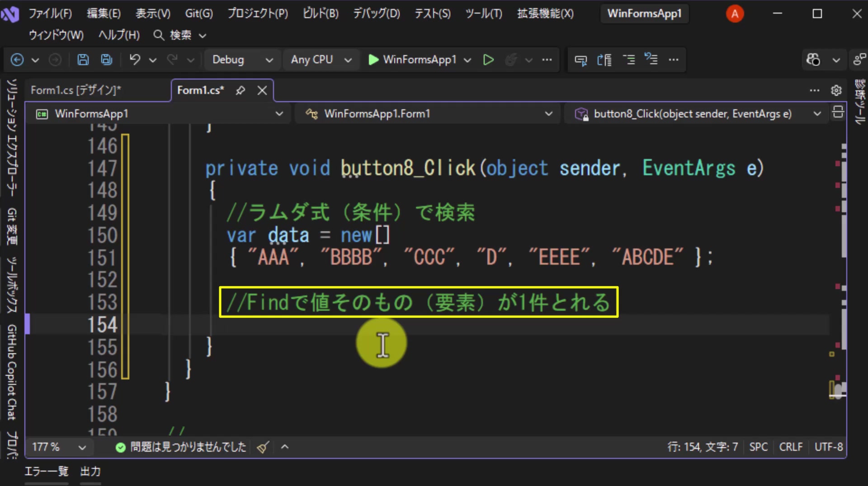
Task: Open the 拡張機能(X) menu
Action: tap(545, 14)
